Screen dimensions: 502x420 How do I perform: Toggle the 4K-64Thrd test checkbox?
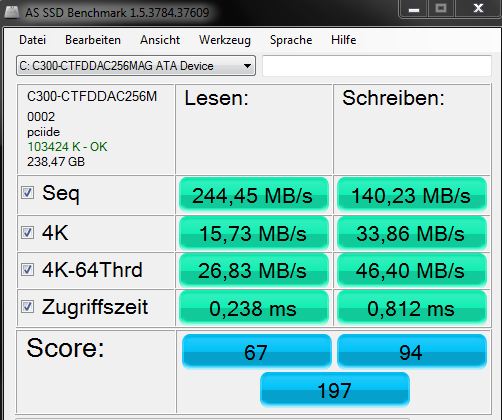[x=27, y=269]
